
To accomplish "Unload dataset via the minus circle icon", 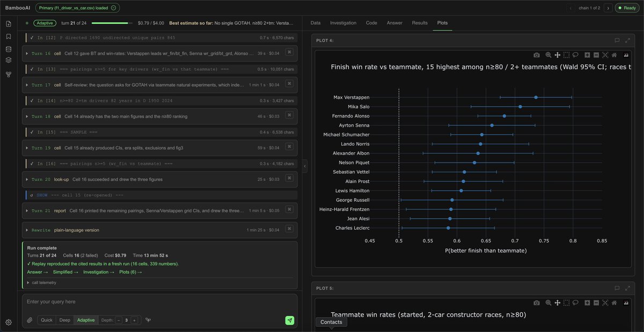I will point(113,8).
